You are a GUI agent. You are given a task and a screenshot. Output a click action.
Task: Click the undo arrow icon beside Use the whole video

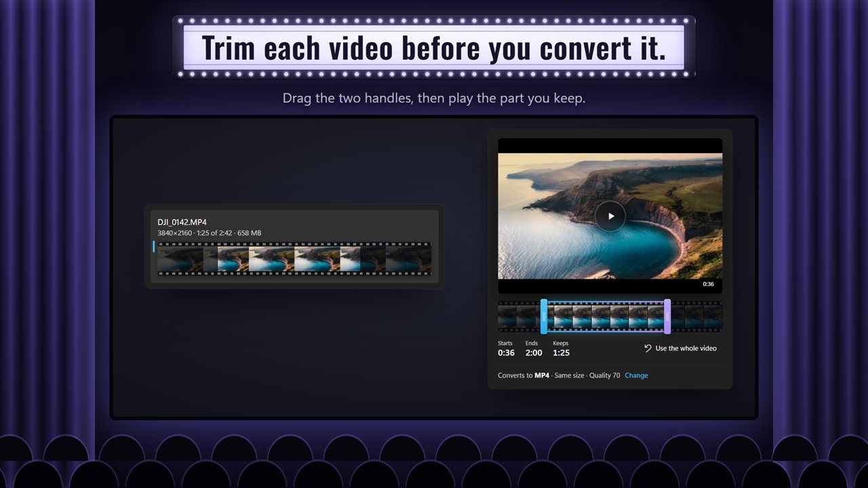click(x=648, y=348)
